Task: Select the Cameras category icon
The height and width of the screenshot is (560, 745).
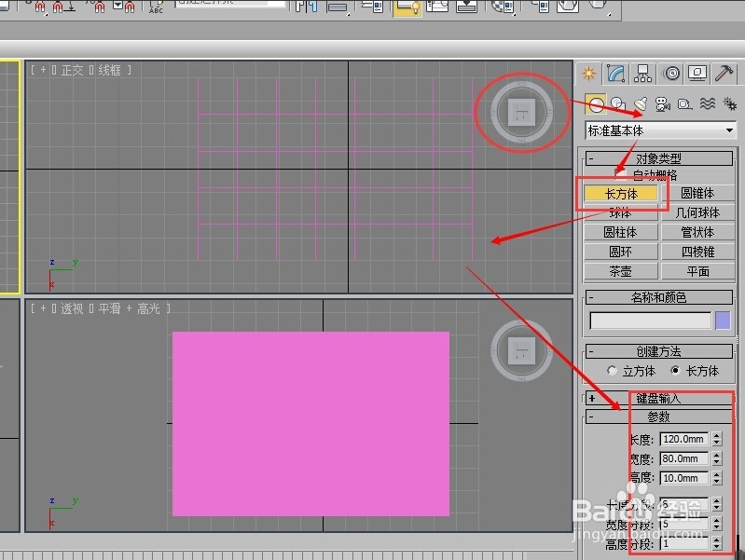Action: click(662, 103)
